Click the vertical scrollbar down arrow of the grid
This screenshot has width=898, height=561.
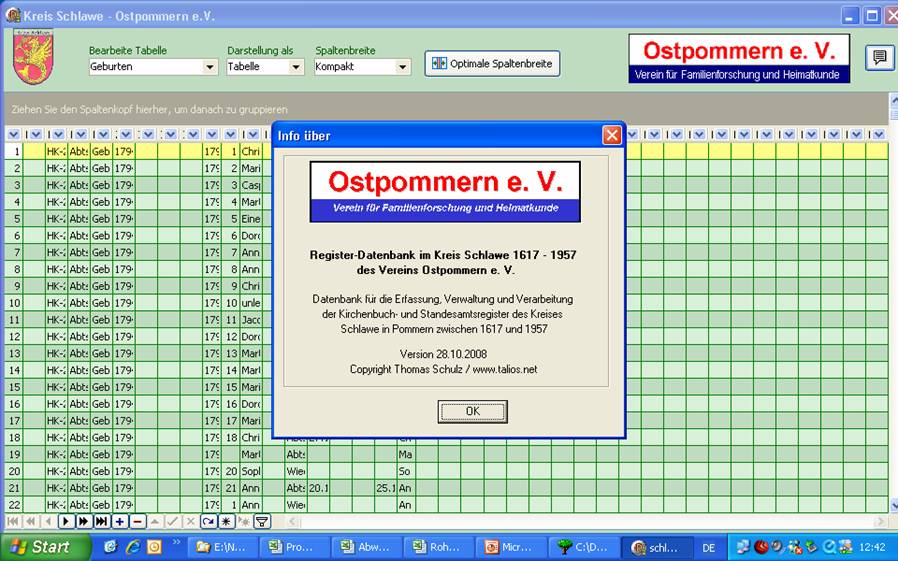[x=893, y=505]
